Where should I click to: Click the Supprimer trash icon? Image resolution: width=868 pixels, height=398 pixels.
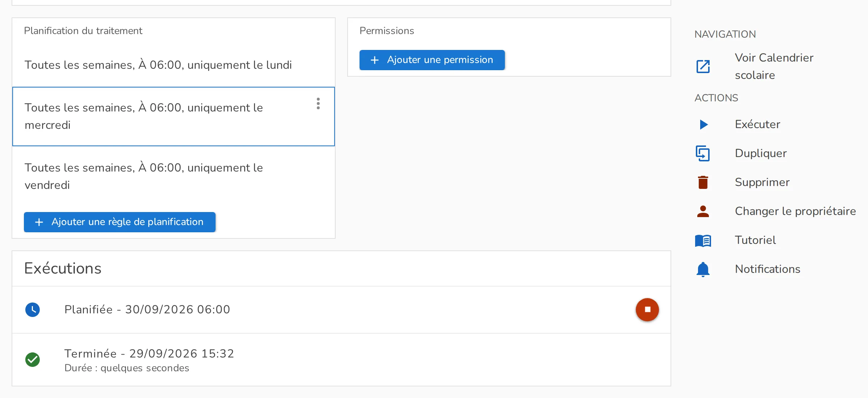coord(703,182)
